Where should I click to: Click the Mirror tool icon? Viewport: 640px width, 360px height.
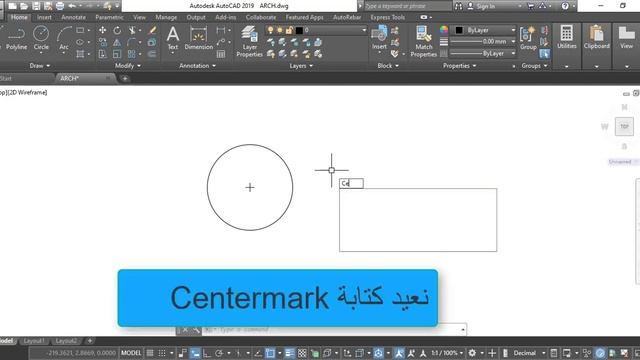point(117,42)
